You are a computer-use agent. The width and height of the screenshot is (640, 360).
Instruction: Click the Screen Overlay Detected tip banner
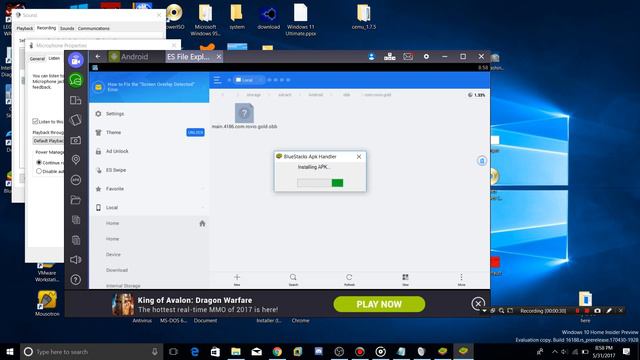[x=149, y=87]
